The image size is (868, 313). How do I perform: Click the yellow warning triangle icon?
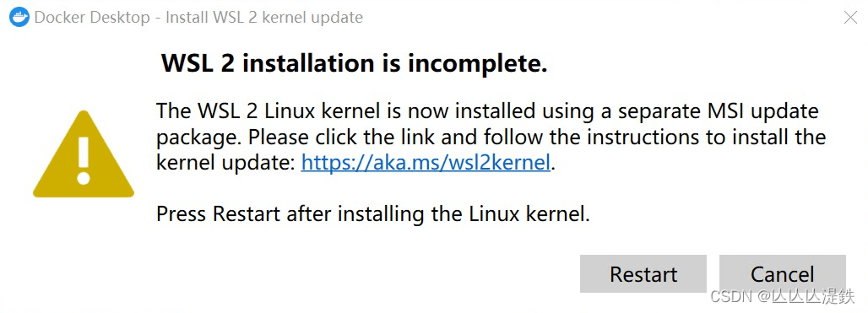[84, 154]
